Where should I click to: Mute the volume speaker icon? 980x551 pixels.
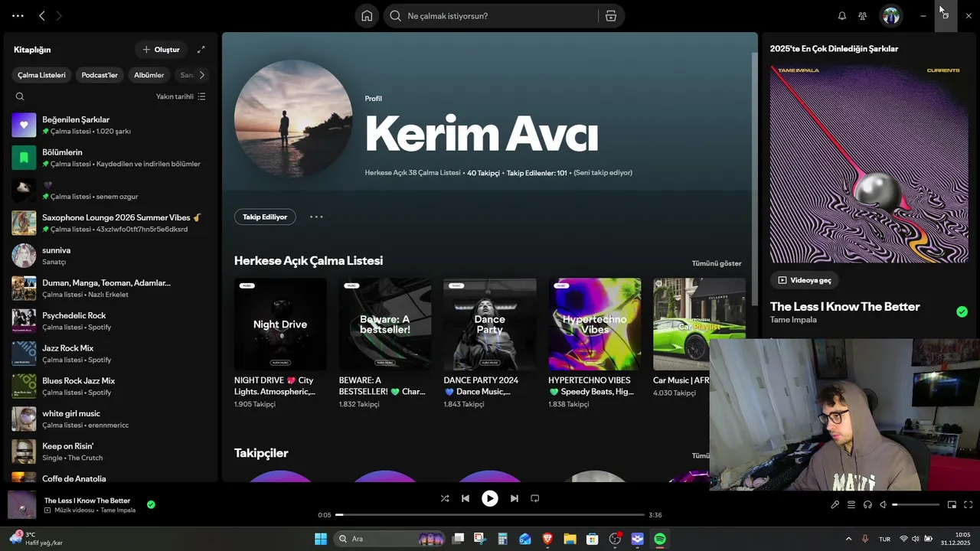(883, 504)
